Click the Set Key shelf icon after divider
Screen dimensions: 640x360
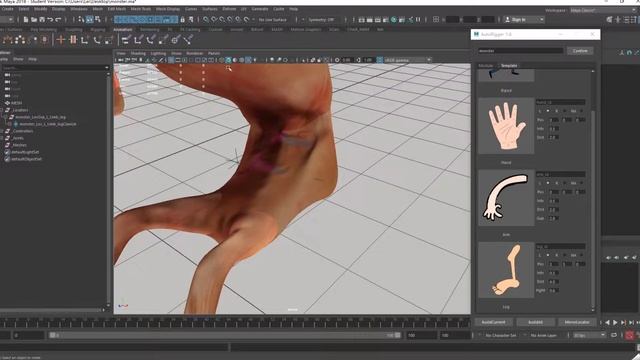pos(126,40)
